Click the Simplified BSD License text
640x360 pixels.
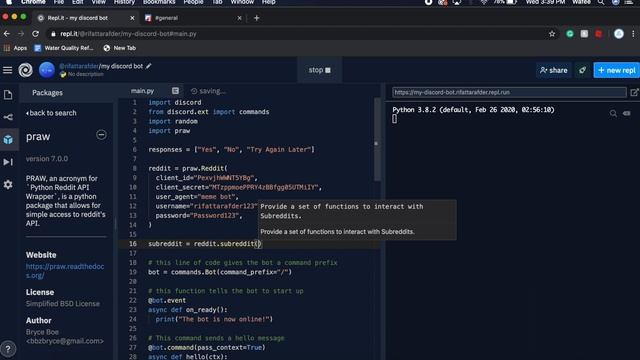pos(62,304)
